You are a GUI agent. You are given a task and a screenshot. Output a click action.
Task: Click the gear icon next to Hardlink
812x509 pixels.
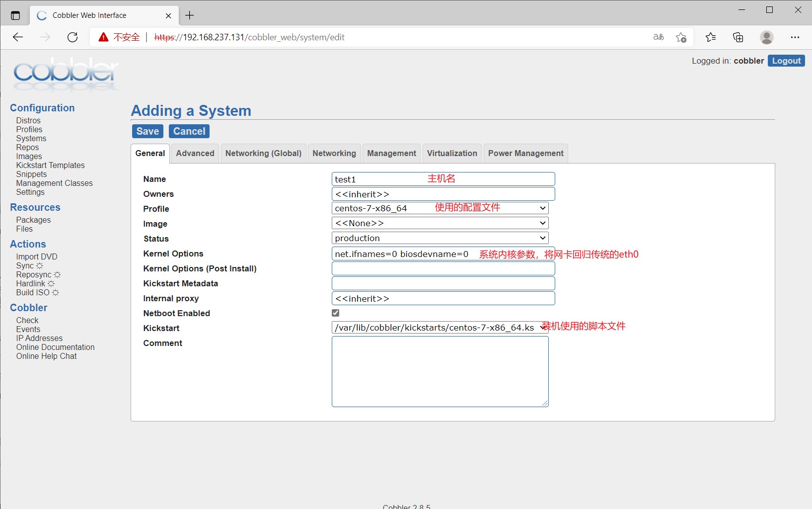click(x=51, y=284)
